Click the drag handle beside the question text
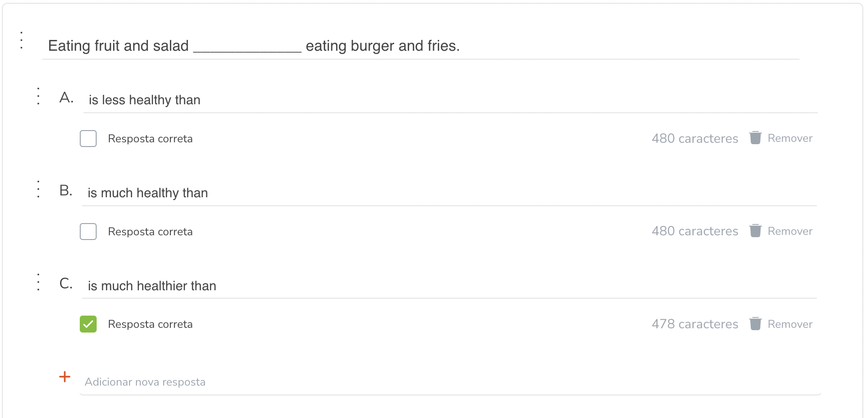868x418 pixels. [22, 40]
